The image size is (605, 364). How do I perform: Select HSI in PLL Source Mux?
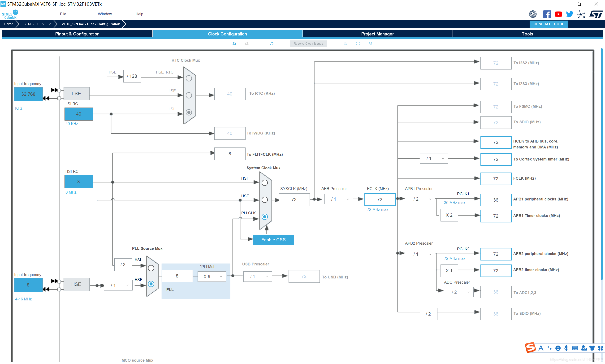coord(151,268)
